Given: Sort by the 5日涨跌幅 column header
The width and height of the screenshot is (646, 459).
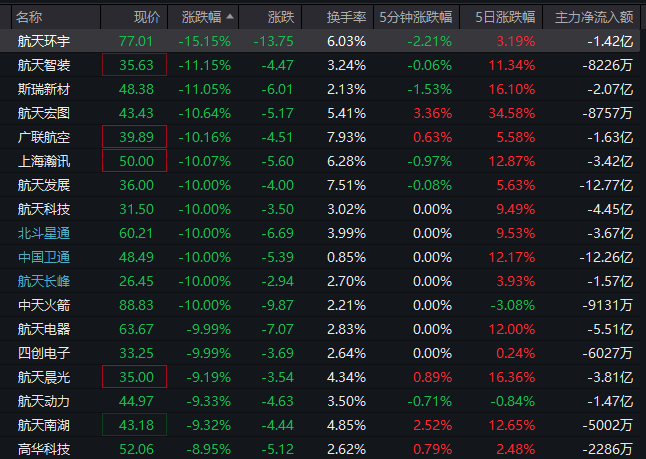Looking at the screenshot, I should tap(505, 17).
